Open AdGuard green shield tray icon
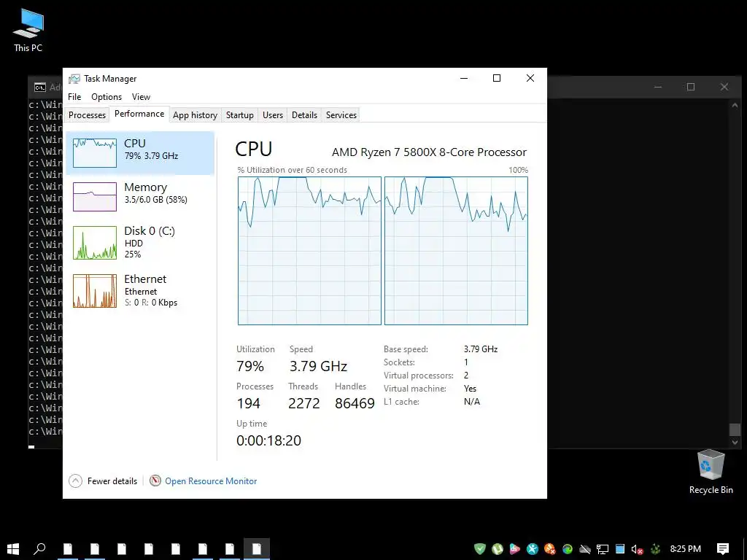This screenshot has width=747, height=560. (480, 549)
